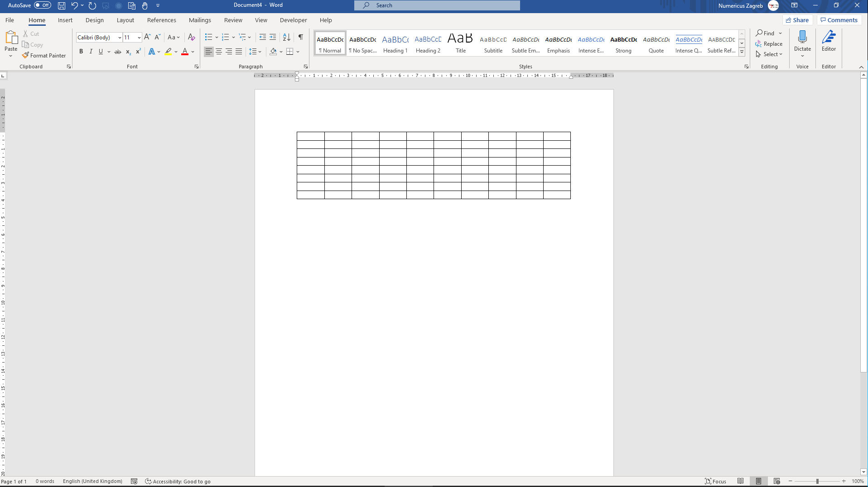Screen dimensions: 868x487
Task: Click the Save icon in title bar
Action: [62, 5]
